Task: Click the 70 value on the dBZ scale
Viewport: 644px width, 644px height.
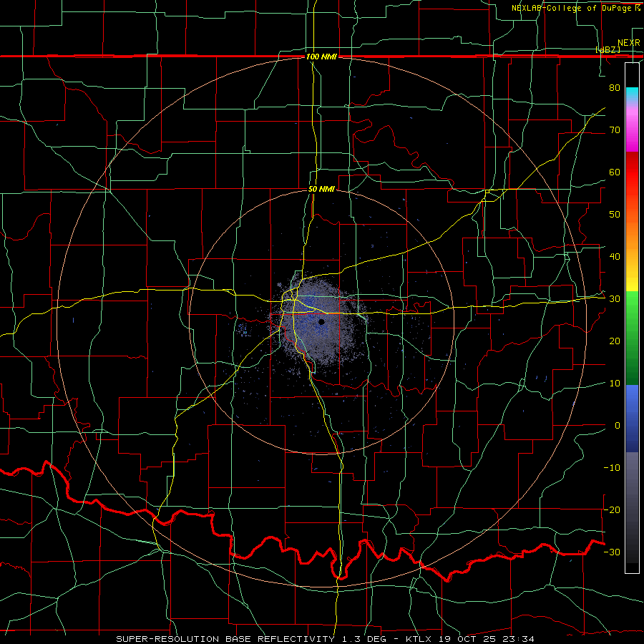Action: point(615,130)
